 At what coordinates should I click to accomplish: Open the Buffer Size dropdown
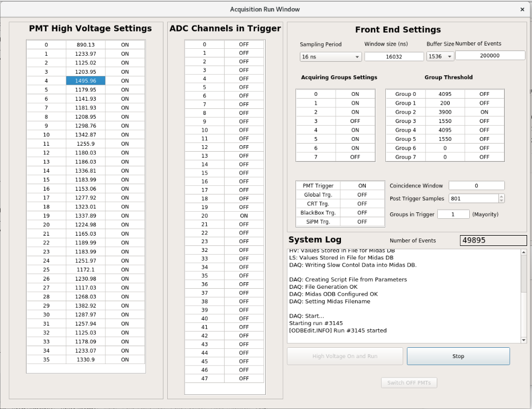click(x=440, y=56)
